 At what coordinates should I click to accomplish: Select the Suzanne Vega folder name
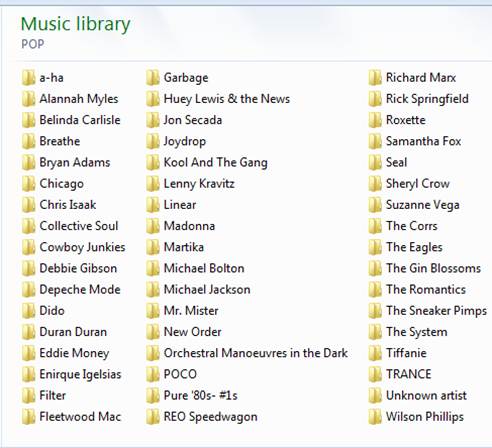tap(423, 205)
